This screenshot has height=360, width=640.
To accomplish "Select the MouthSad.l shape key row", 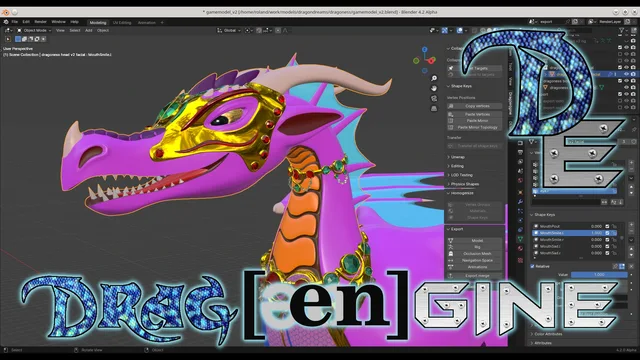I will point(574,247).
